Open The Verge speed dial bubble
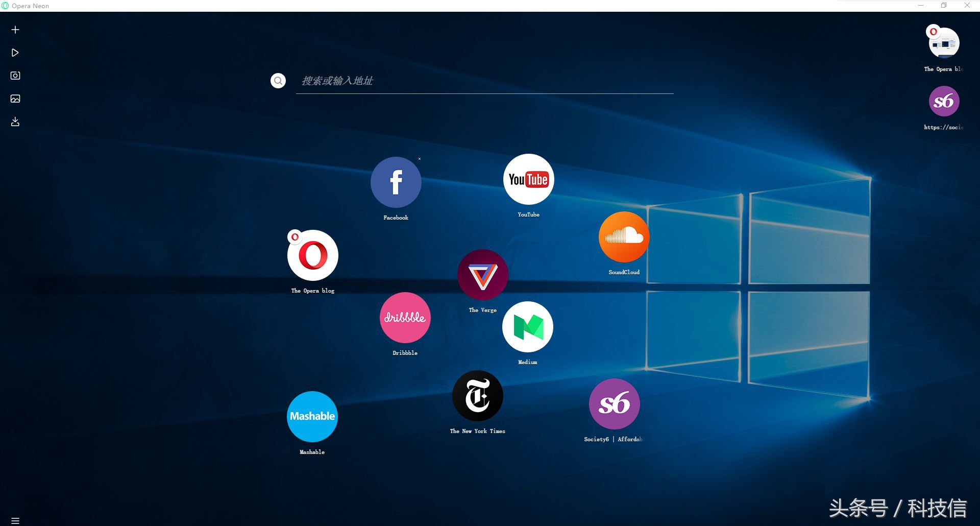The height and width of the screenshot is (526, 980). [x=483, y=275]
